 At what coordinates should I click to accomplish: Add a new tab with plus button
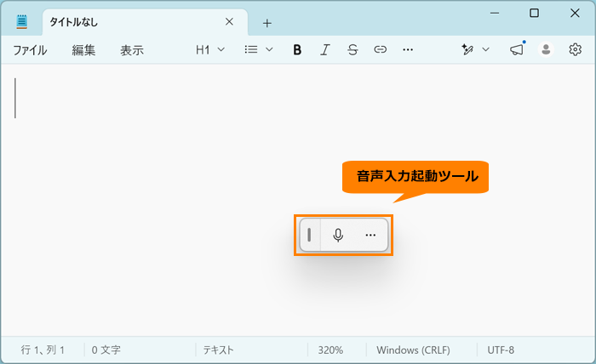tap(266, 23)
